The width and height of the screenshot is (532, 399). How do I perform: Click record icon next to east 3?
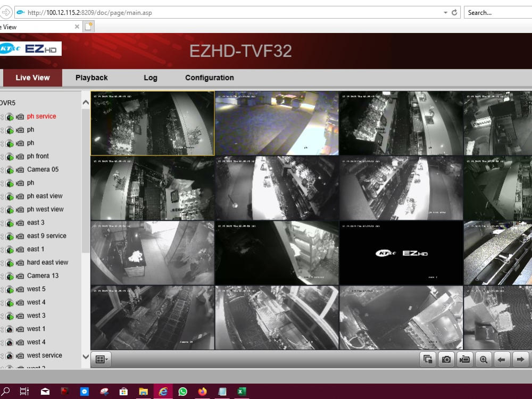[20, 223]
